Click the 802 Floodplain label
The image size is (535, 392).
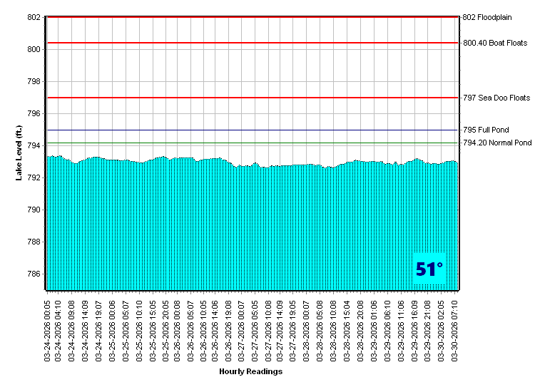click(x=487, y=17)
